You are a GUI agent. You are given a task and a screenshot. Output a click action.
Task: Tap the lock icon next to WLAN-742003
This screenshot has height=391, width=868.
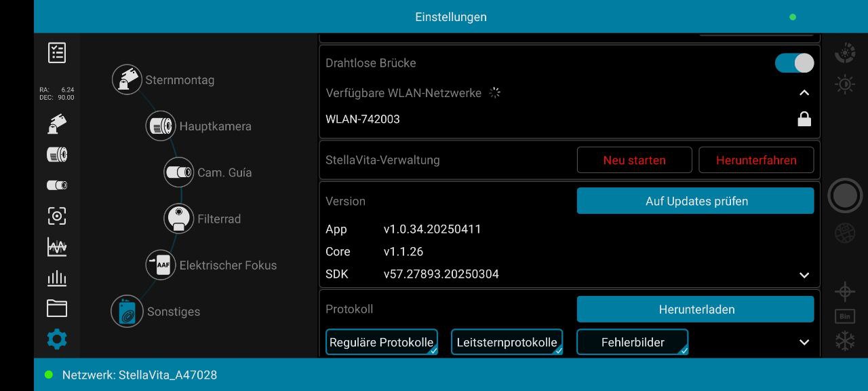click(804, 119)
